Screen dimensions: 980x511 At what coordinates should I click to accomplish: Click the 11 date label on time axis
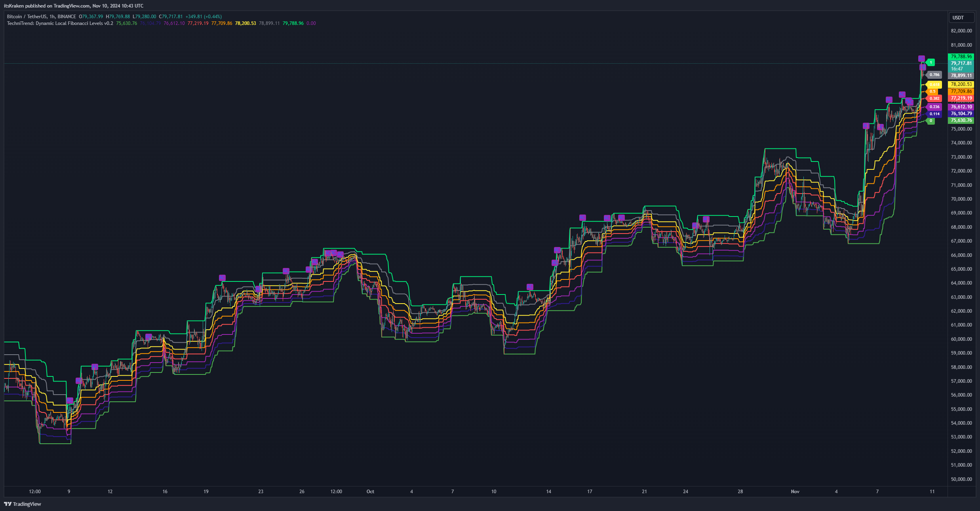pyautogui.click(x=932, y=492)
